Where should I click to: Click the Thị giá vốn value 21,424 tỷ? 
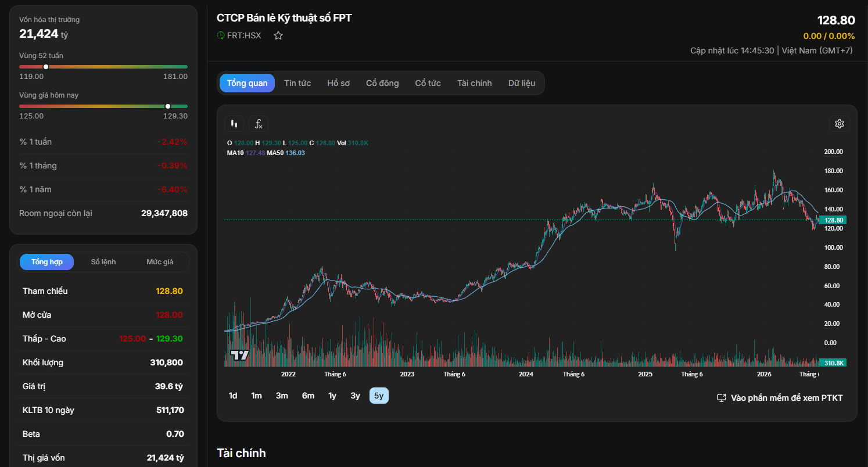(166, 458)
